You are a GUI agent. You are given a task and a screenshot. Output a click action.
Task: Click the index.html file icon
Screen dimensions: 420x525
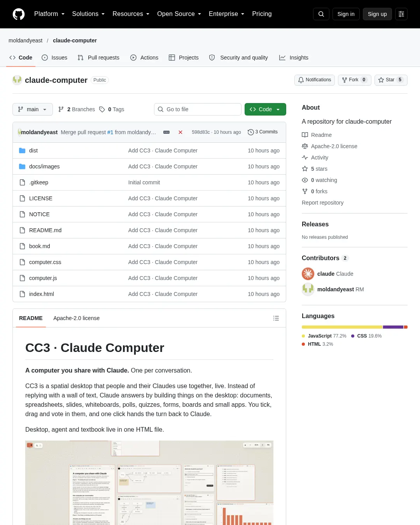pos(22,294)
